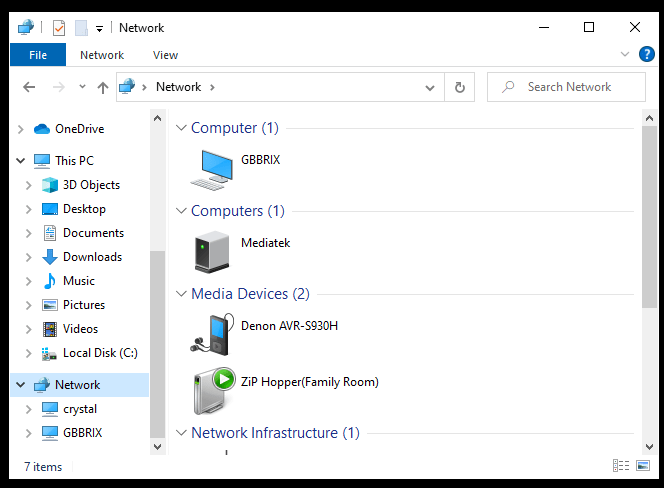Select Downloads in the navigation pane
The width and height of the screenshot is (664, 488).
point(92,257)
